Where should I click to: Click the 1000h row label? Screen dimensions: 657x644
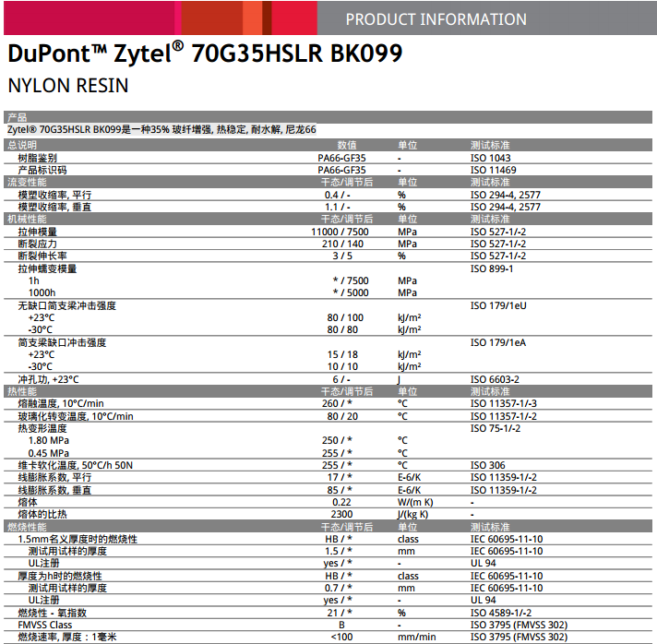[x=42, y=292]
